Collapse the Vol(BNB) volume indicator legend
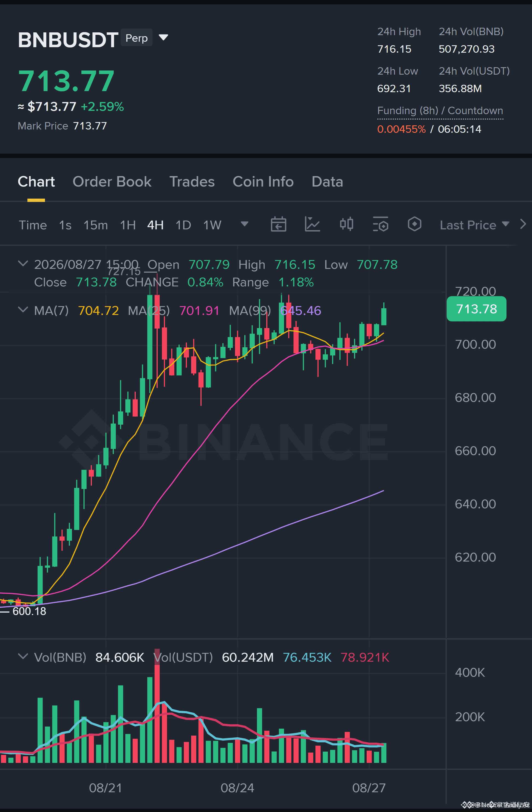The width and height of the screenshot is (532, 812). [23, 656]
